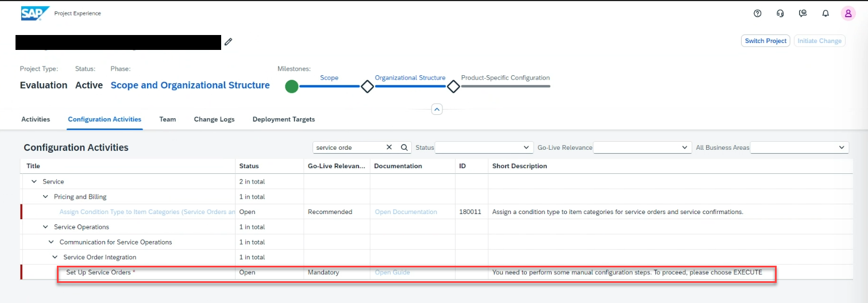868x303 pixels.
Task: Collapse the Service Order Integration node
Action: click(55, 257)
